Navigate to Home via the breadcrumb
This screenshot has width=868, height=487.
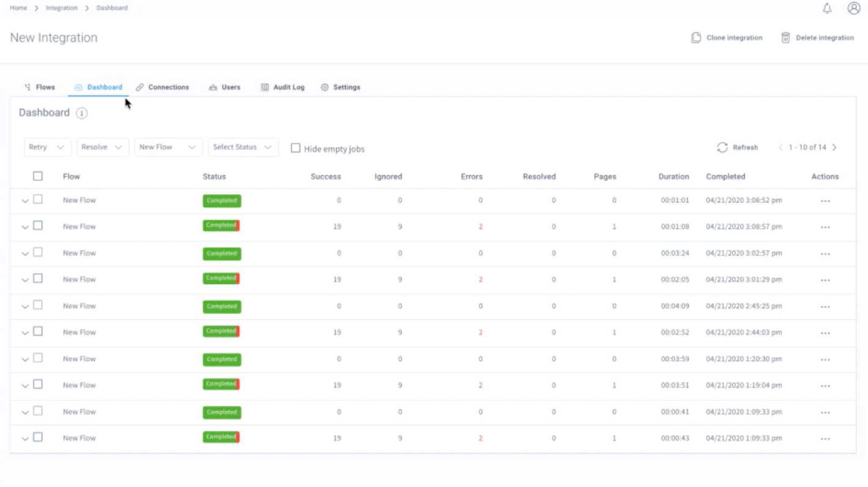point(18,7)
